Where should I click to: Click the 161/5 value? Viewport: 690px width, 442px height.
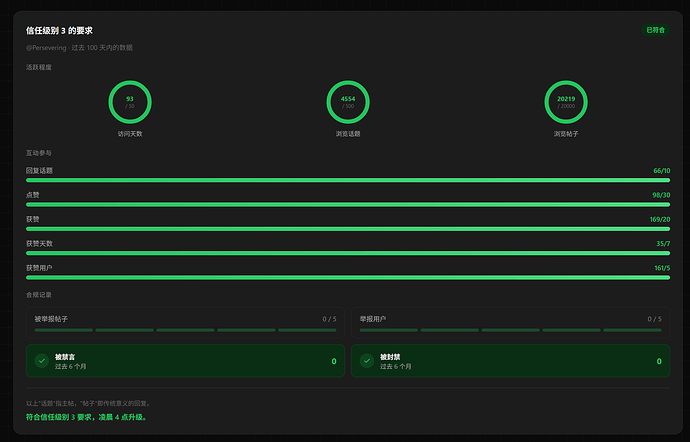[662, 268]
